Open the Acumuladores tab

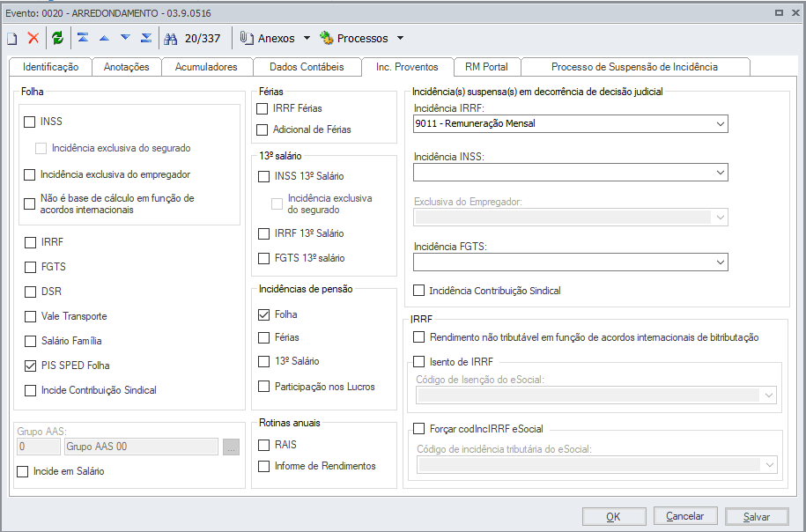[x=206, y=67]
